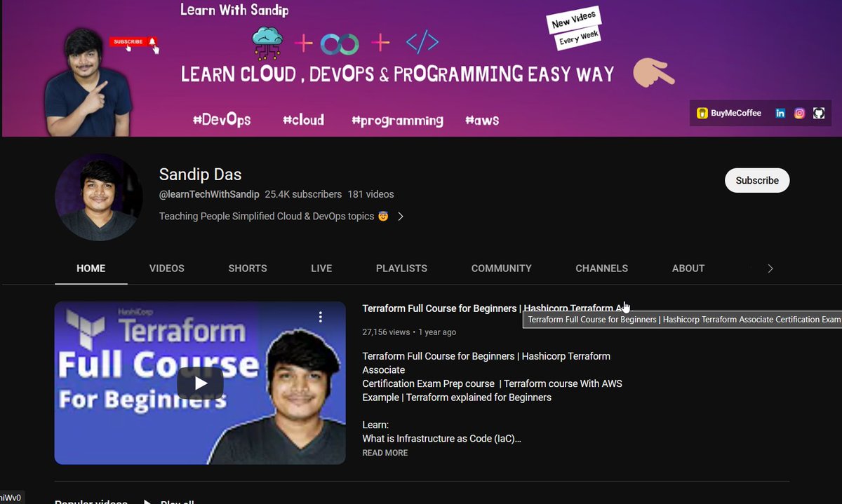Screen dimensions: 842x504
Task: Click the Subscribe button
Action: [x=757, y=180]
